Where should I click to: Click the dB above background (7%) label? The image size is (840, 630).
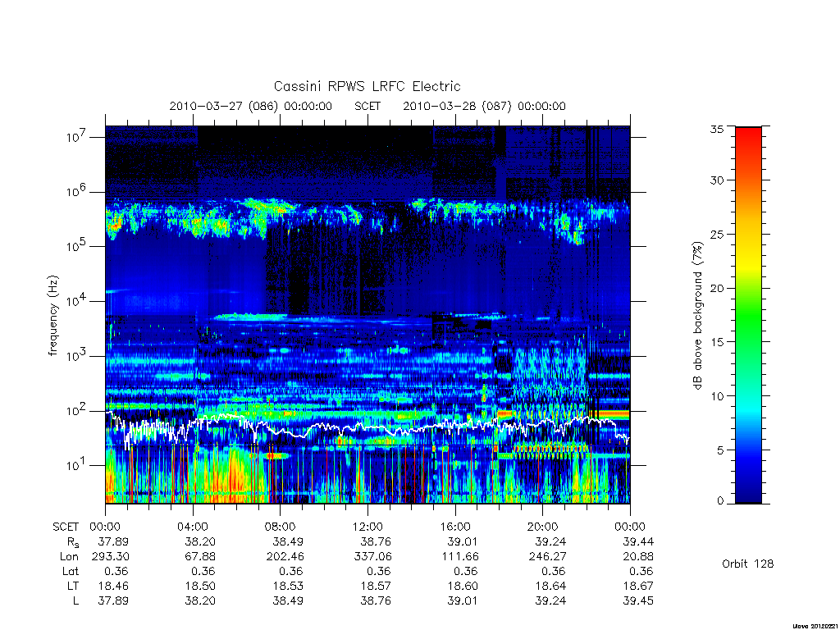point(697,315)
